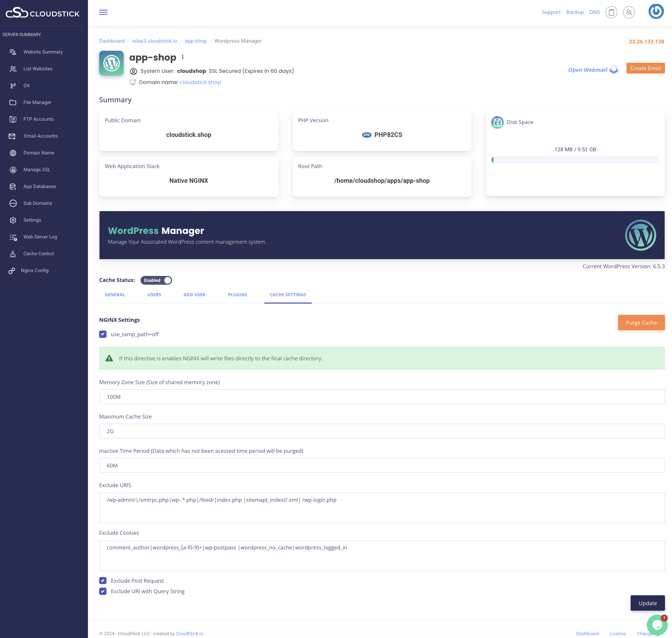Click the power logout icon
The height and width of the screenshot is (638, 672).
coord(656,11)
